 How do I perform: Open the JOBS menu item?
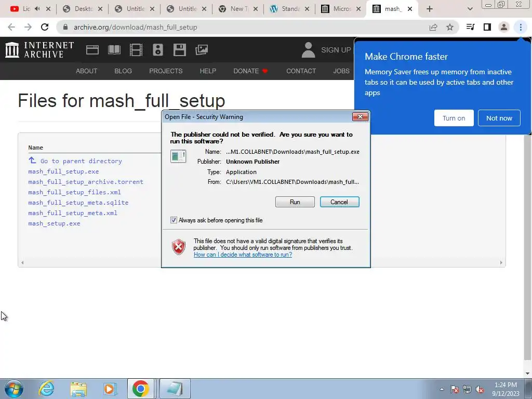tap(341, 71)
